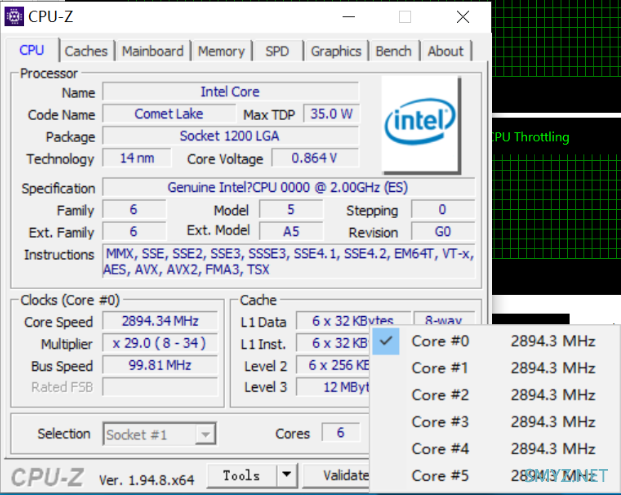621x495 pixels.
Task: Pick Core #4 in the popup menu
Action: tap(495, 449)
